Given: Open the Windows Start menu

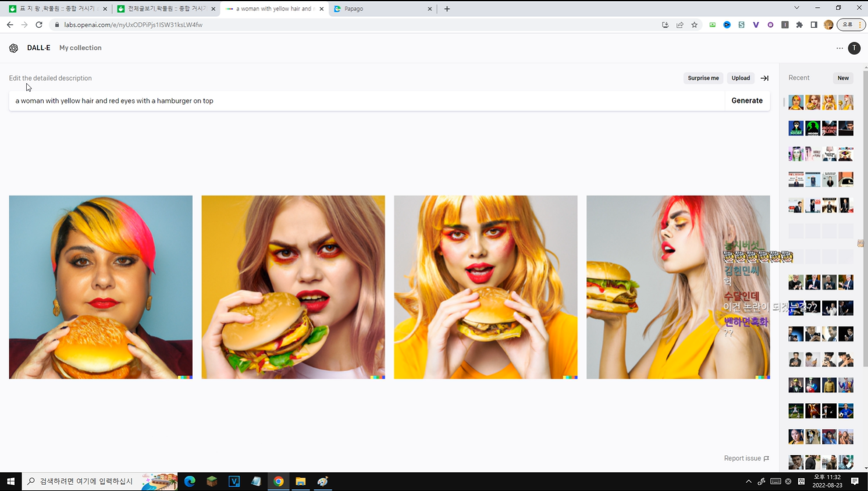Looking at the screenshot, I should click(10, 481).
